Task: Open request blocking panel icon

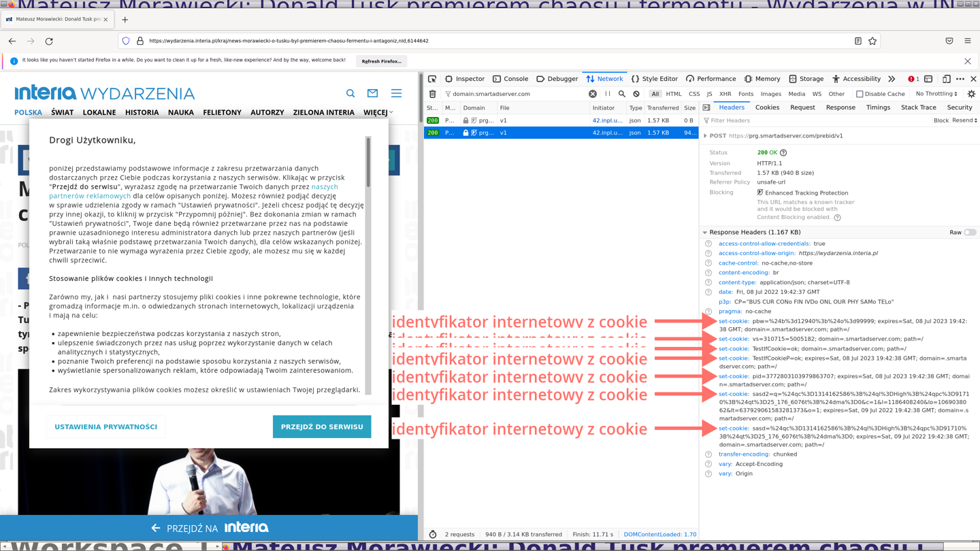Action: pyautogui.click(x=636, y=94)
